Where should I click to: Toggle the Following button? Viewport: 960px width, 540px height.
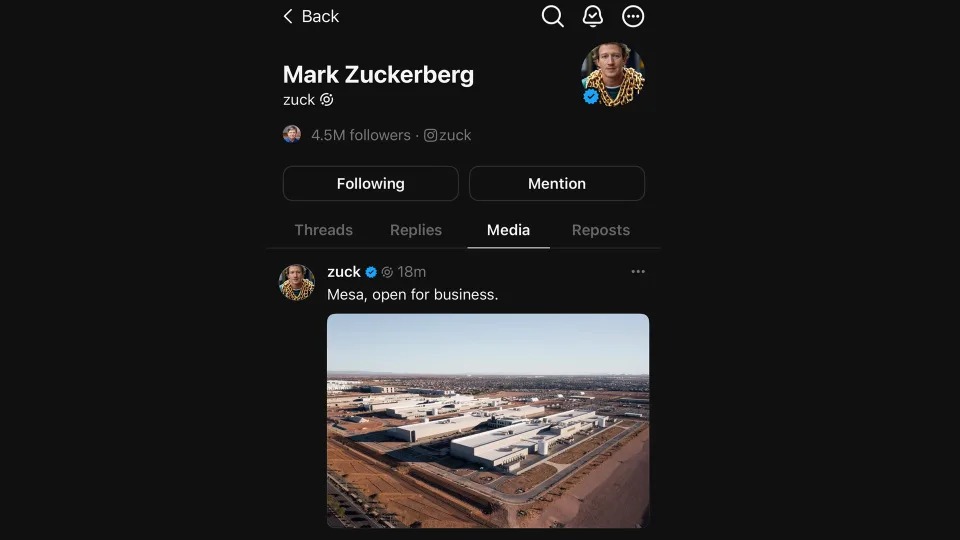pyautogui.click(x=370, y=184)
